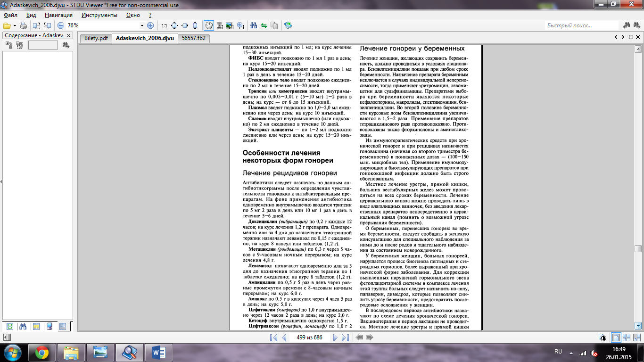Close the Содержание side panel
The width and height of the screenshot is (644, 362).
click(69, 35)
